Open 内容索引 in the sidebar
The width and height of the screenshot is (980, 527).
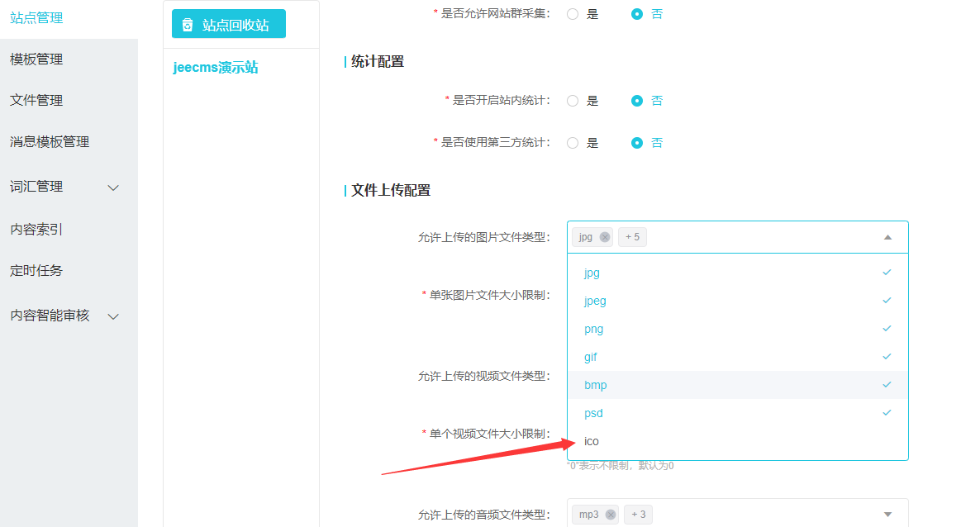point(36,230)
